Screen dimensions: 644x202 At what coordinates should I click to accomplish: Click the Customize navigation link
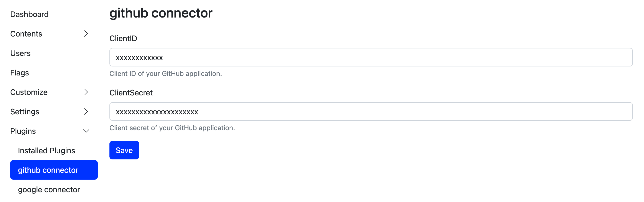(29, 92)
